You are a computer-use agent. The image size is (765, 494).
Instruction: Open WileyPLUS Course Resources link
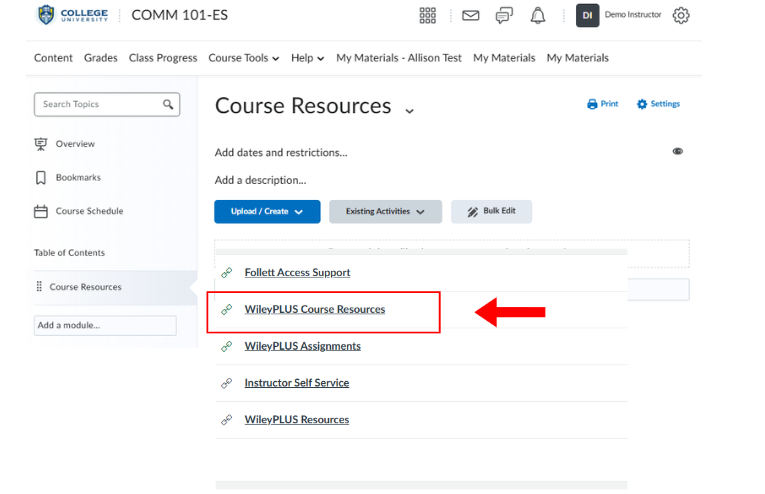coord(315,309)
